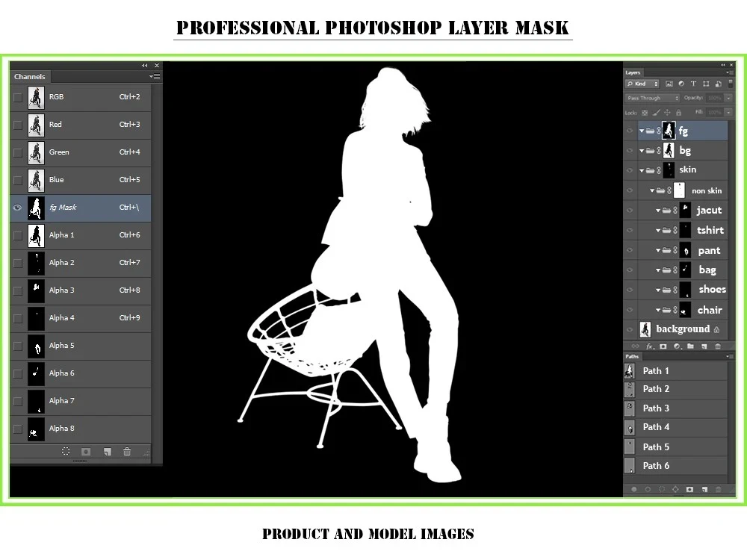Click the Create new adjustment layer icon

(677, 346)
